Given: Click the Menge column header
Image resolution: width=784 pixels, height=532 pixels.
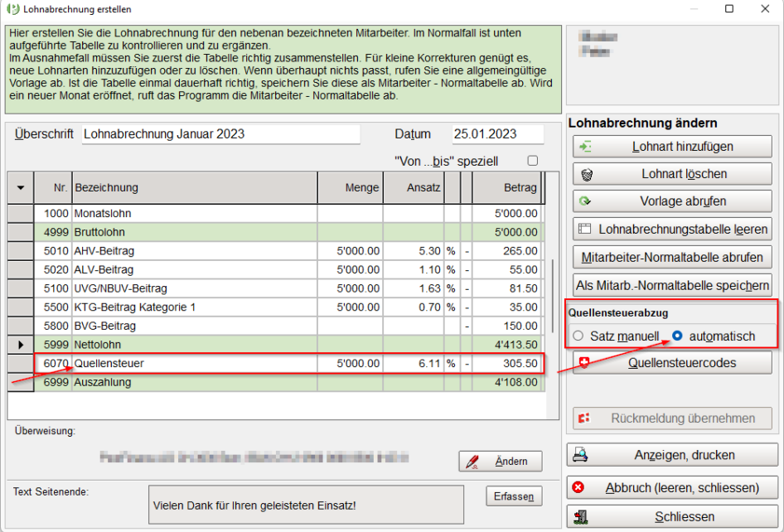Looking at the screenshot, I should coord(351,187).
